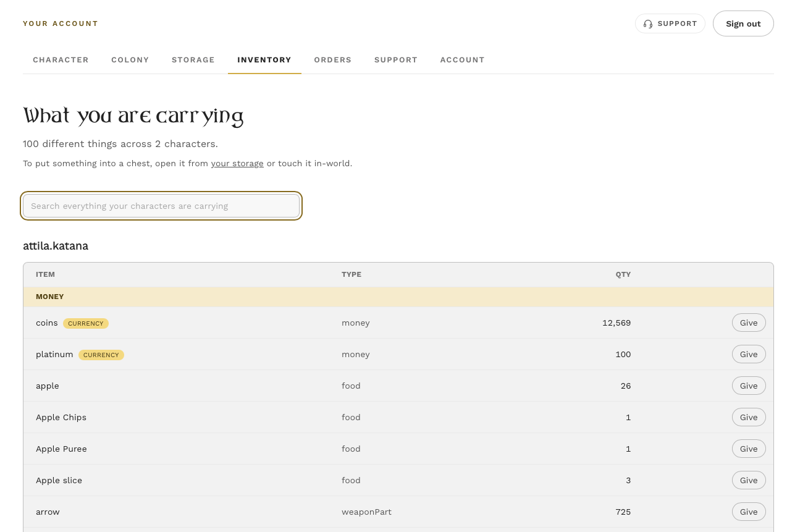Give the Apple Puree item
787x532 pixels.
pos(749,449)
